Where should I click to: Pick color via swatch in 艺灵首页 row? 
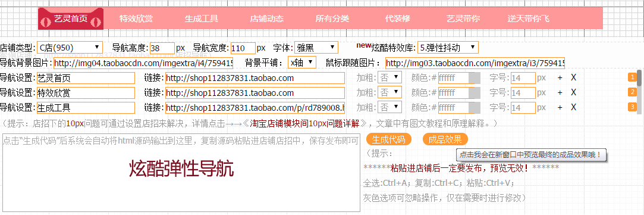click(x=475, y=78)
